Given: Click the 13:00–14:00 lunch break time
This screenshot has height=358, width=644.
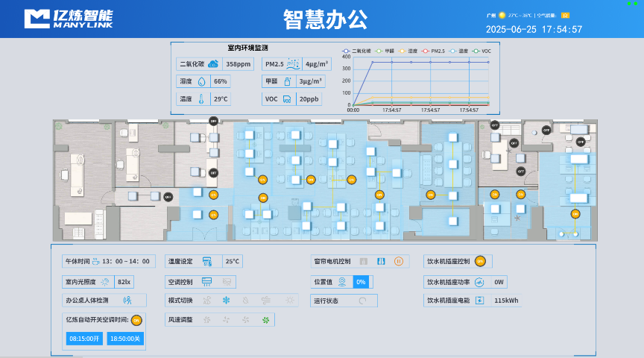Looking at the screenshot, I should coord(126,261).
